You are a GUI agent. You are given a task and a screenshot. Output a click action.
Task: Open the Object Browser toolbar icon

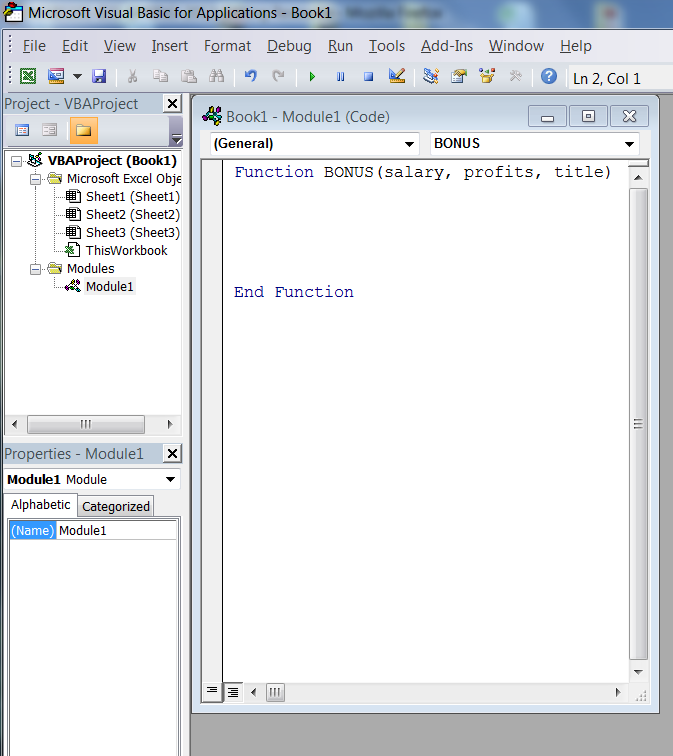tap(487, 76)
